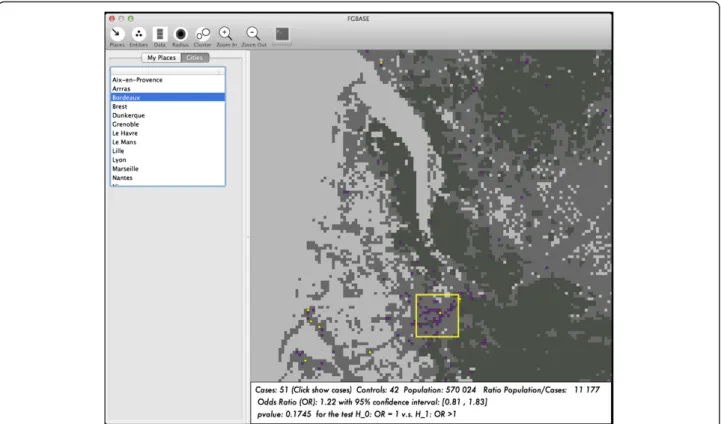
Task: Switch to My Places tab
Action: [161, 57]
